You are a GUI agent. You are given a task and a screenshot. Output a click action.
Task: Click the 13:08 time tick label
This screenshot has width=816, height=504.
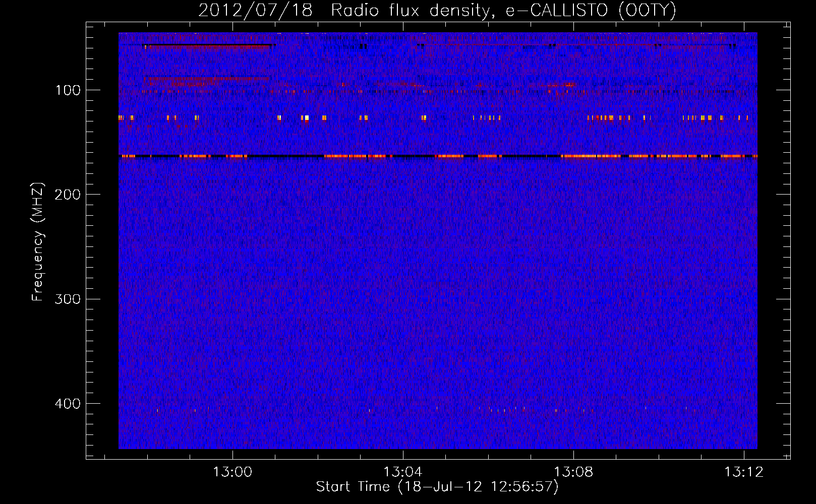tap(573, 472)
